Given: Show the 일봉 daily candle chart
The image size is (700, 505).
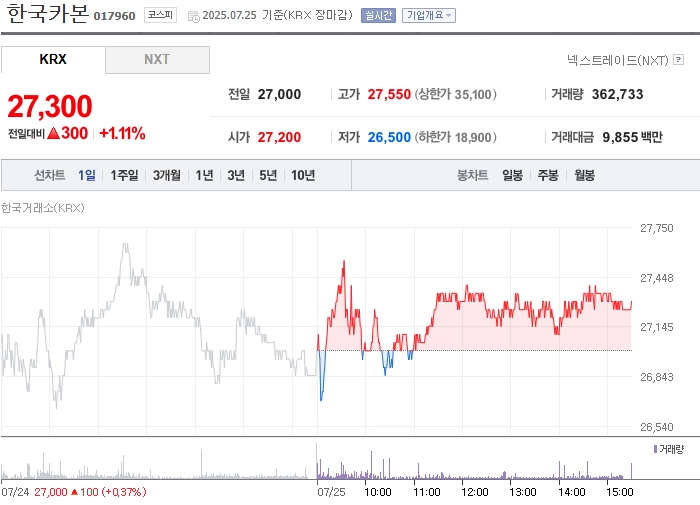Looking at the screenshot, I should click(512, 175).
